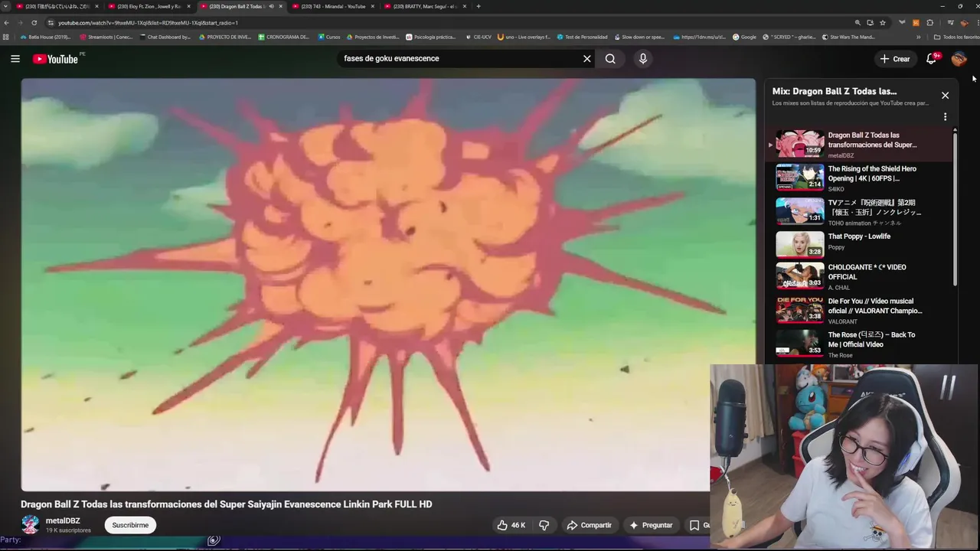Open the uno - Live overlays bookmark
The height and width of the screenshot is (551, 980).
click(524, 37)
